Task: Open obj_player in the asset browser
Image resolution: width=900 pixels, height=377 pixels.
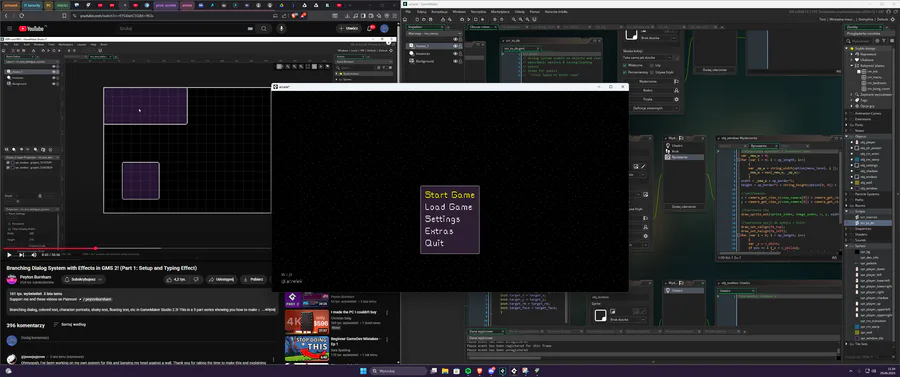Action: pos(867,142)
